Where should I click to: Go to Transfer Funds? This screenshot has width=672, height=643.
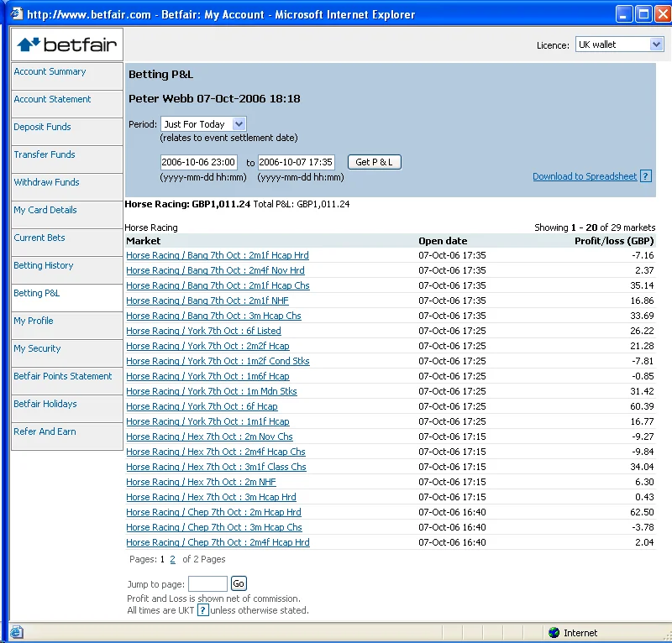click(x=45, y=154)
